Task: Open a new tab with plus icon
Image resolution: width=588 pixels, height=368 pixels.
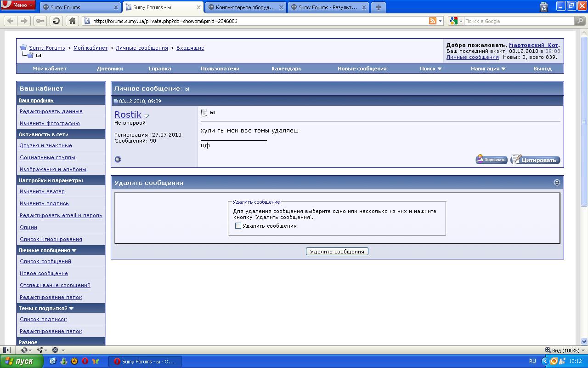Action: point(378,7)
